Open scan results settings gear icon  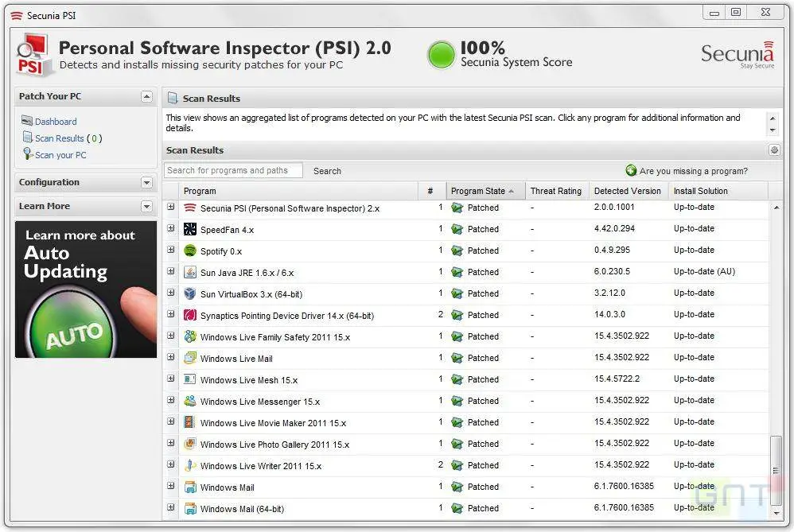(774, 150)
